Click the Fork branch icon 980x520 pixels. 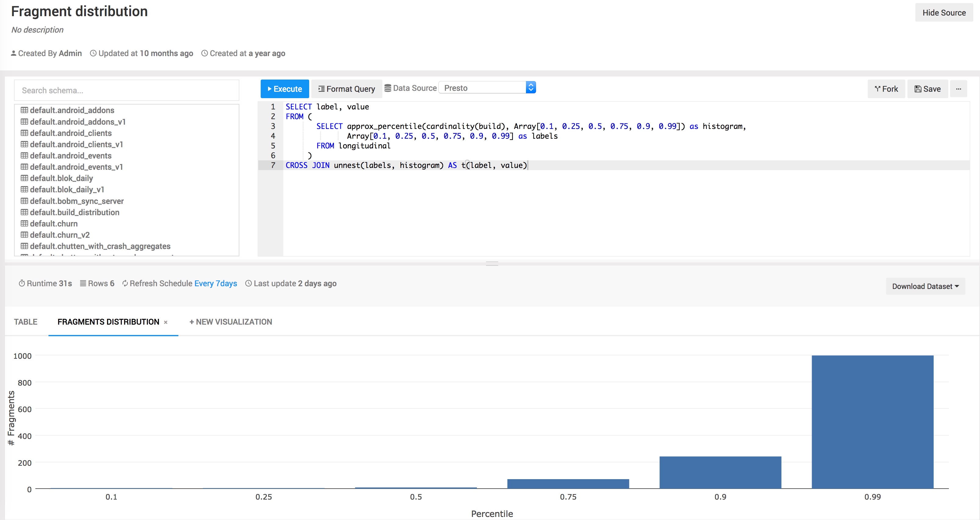tap(877, 89)
